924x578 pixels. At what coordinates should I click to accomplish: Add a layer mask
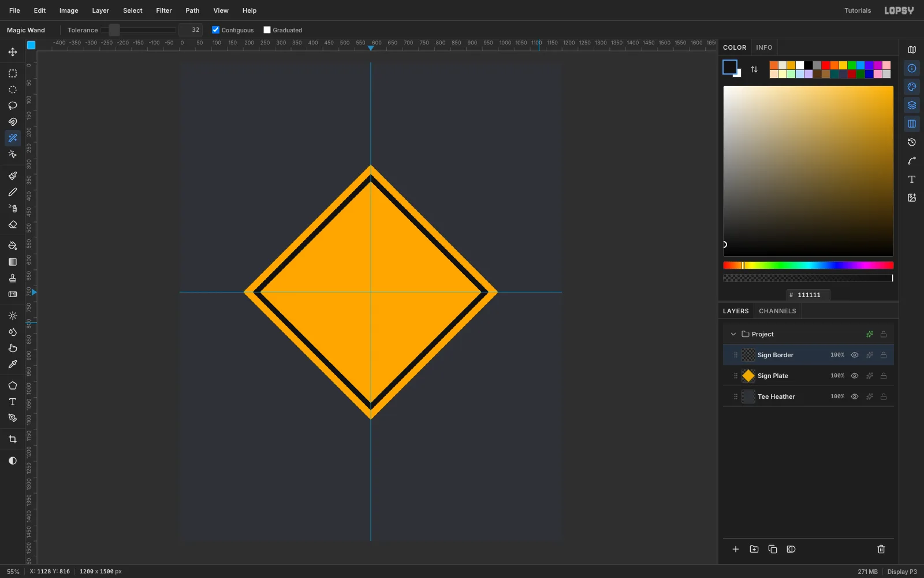point(791,549)
